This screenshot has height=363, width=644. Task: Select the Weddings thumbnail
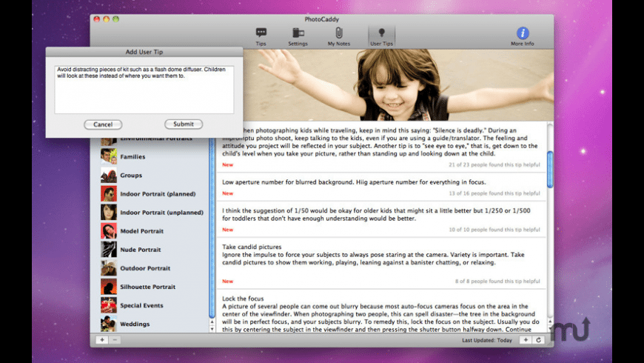tap(108, 324)
